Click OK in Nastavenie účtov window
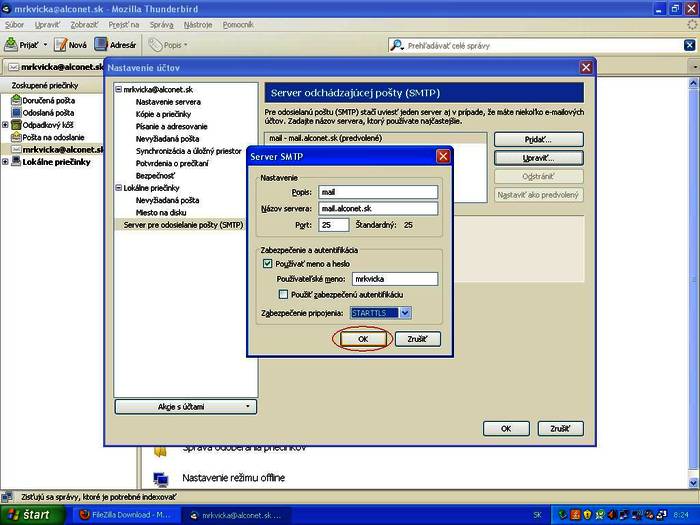 click(506, 429)
